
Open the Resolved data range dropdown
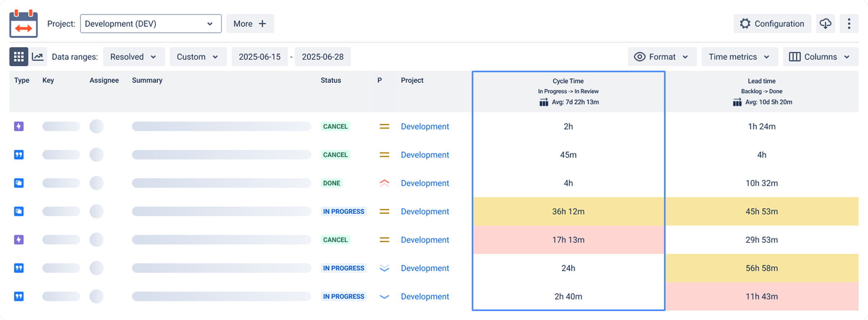134,57
